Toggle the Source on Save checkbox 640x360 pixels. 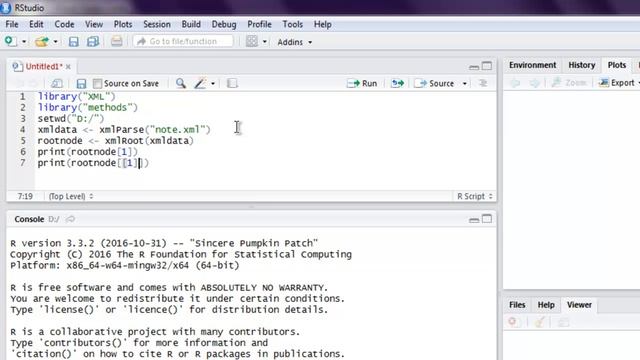pyautogui.click(x=97, y=84)
